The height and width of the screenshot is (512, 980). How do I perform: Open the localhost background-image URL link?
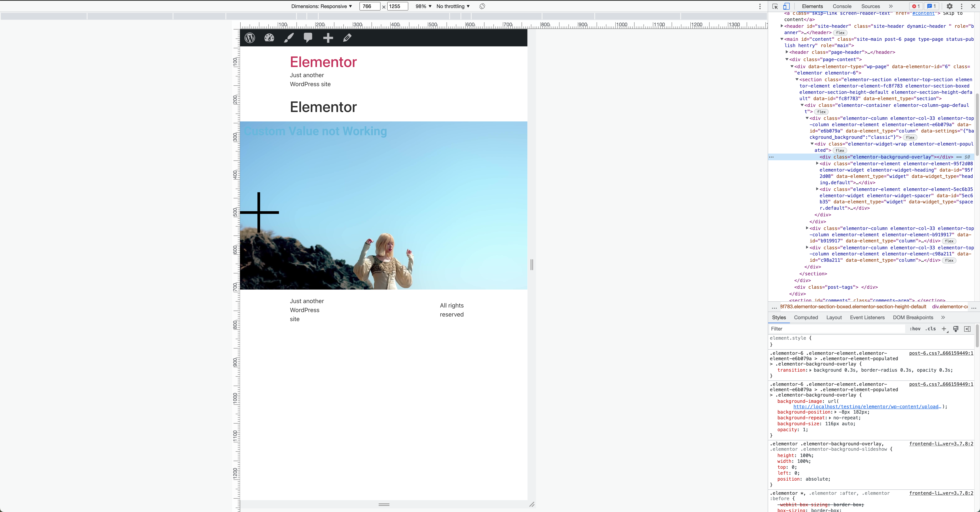pyautogui.click(x=868, y=406)
